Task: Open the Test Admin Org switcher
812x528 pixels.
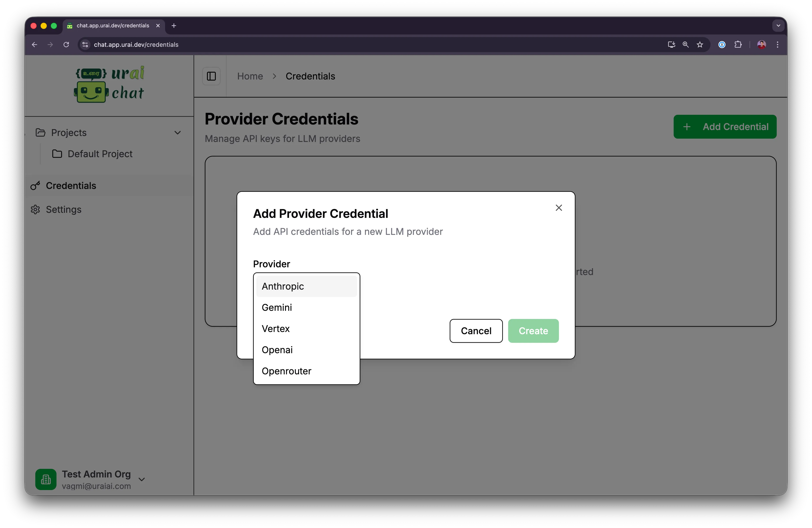Action: (90, 479)
